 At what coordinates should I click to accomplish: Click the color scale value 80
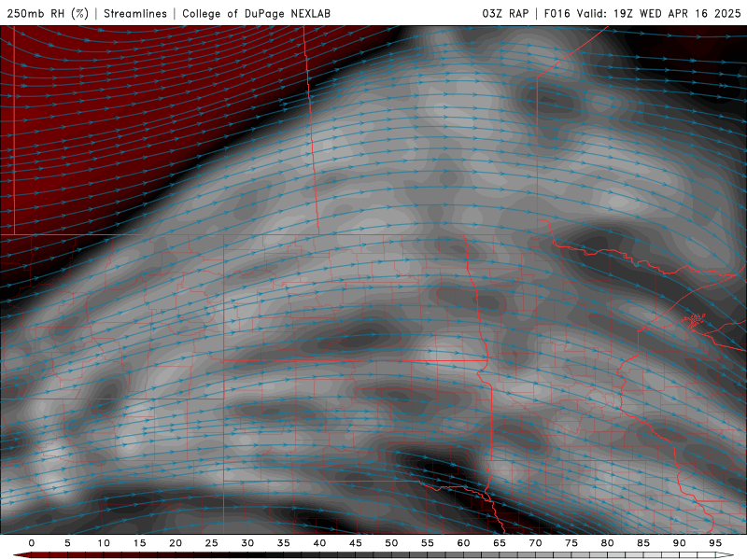tap(608, 543)
